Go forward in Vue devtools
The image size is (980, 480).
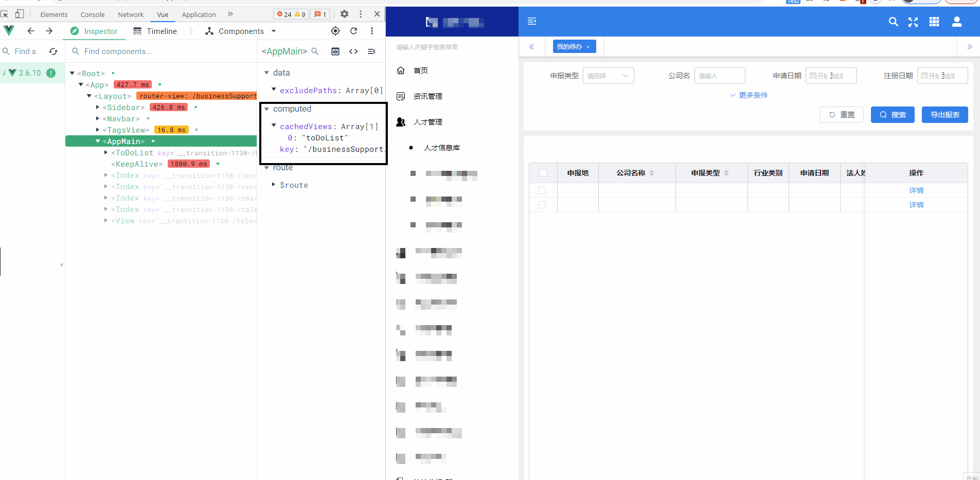click(49, 31)
